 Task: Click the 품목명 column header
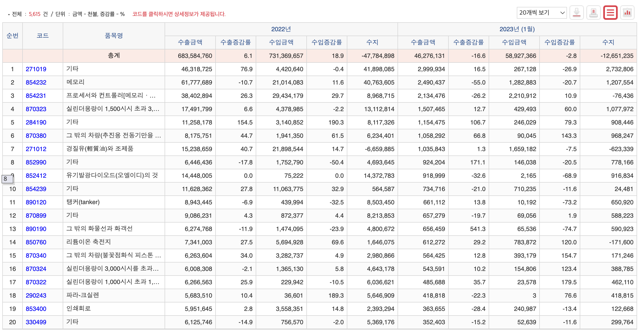[x=114, y=36]
